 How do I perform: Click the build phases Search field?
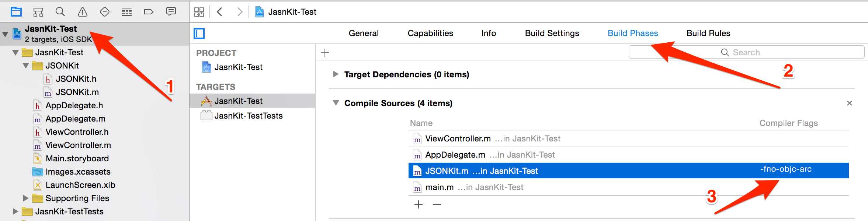[x=746, y=52]
